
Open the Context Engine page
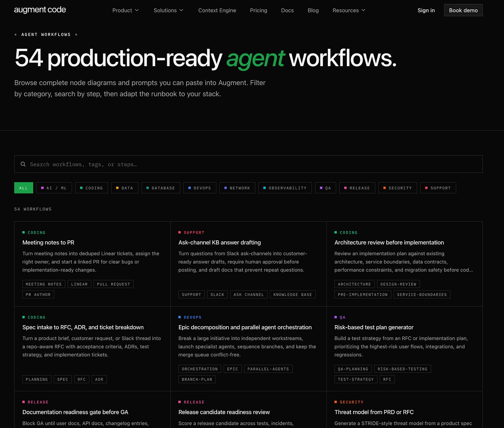(217, 10)
